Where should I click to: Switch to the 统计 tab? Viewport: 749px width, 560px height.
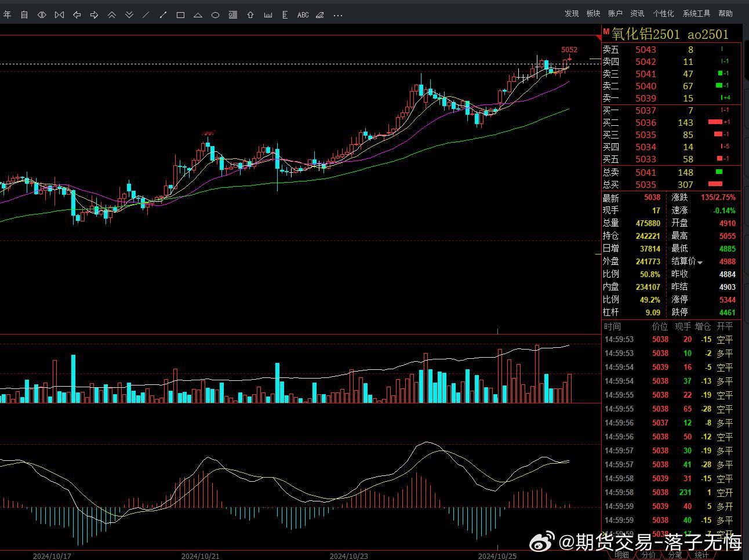701,555
